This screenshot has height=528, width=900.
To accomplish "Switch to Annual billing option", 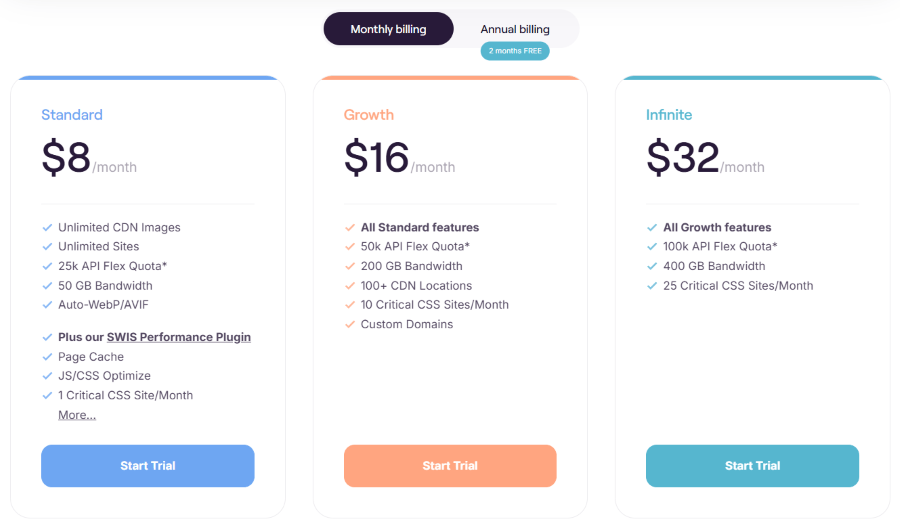I will click(x=515, y=29).
